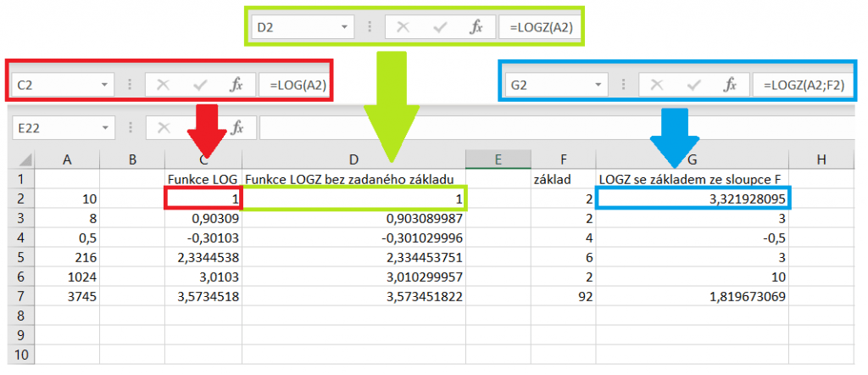Open the G2 name box dropdown arrow

click(x=600, y=85)
